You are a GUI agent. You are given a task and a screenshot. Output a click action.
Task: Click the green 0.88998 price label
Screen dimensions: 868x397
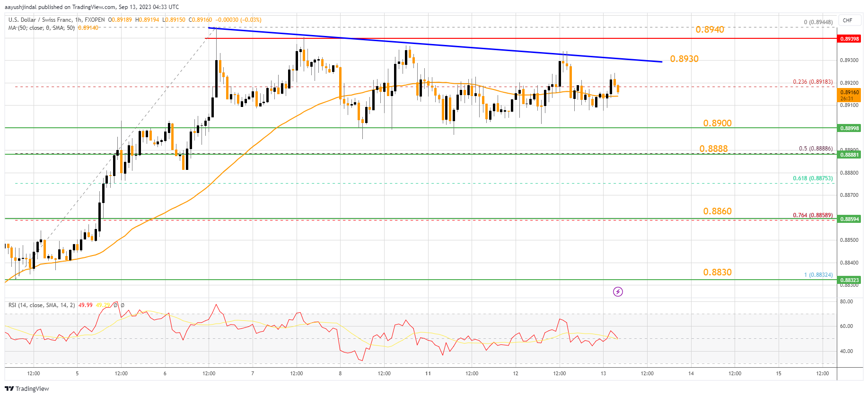point(849,128)
